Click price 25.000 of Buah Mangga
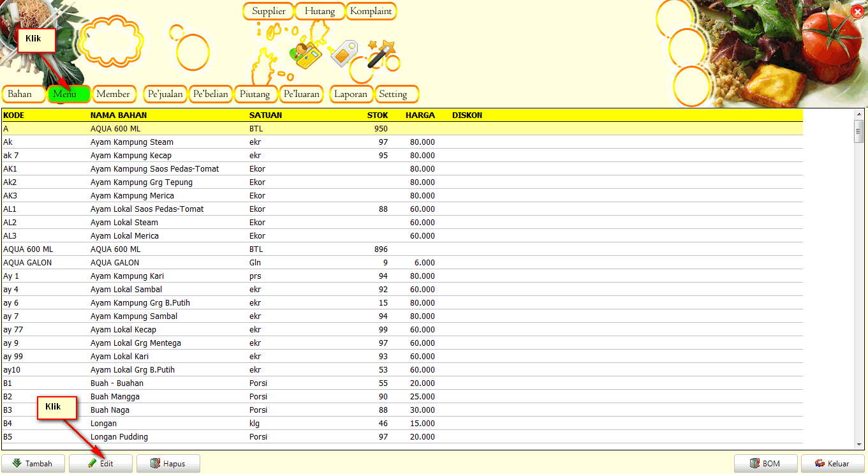868x474 pixels. [x=422, y=397]
